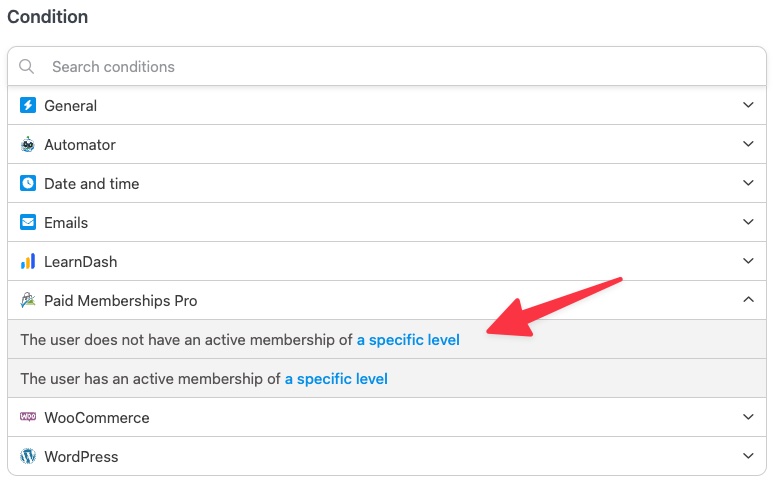Click the LearnDash bar chart icon
Screen dimensions: 779x487
(28, 261)
